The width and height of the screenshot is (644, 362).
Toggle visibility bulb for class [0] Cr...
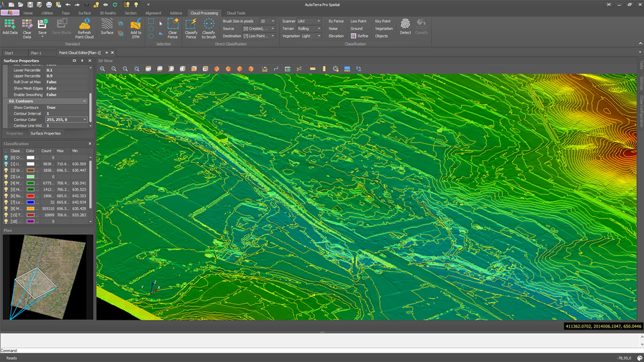pyautogui.click(x=6, y=158)
